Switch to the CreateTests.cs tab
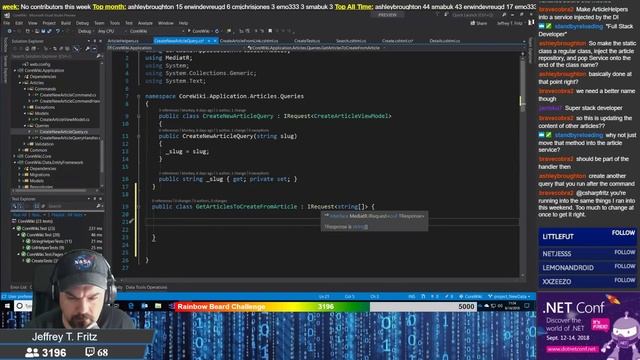 [x=307, y=41]
